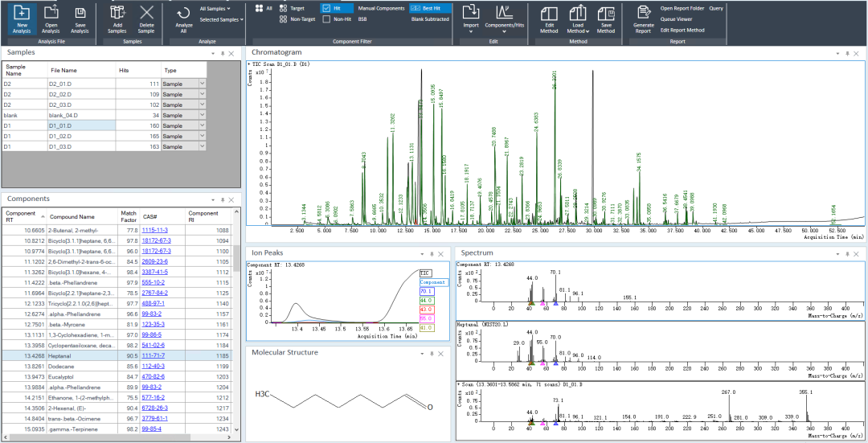
Task: Show All components in the filter
Action: 264,8
